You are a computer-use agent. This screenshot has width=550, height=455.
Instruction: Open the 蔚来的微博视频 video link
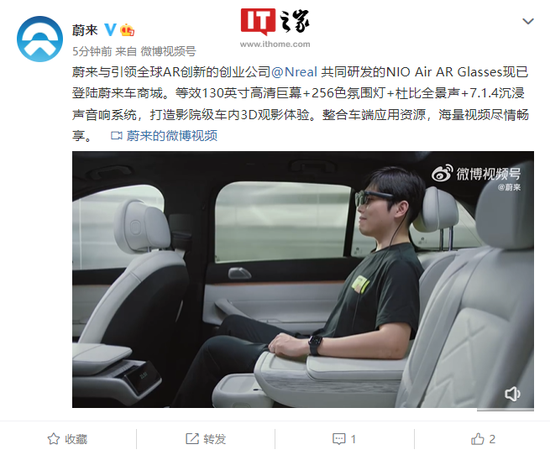172,136
